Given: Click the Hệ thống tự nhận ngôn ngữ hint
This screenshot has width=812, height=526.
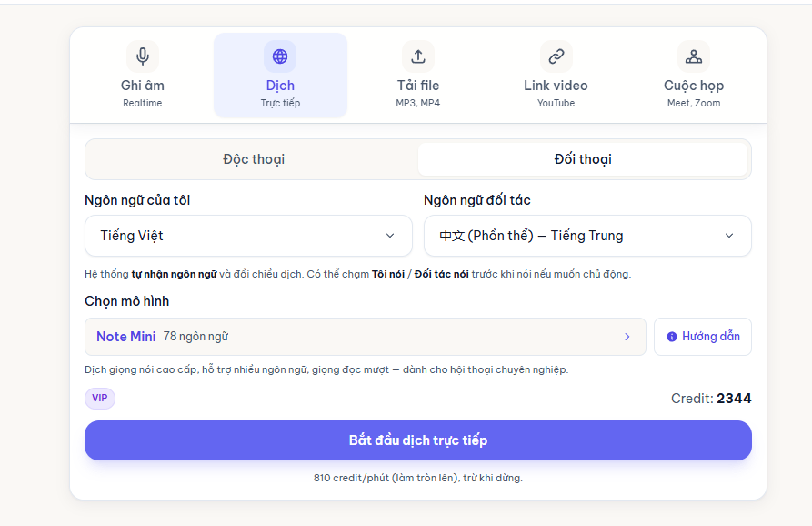Looking at the screenshot, I should point(358,274).
